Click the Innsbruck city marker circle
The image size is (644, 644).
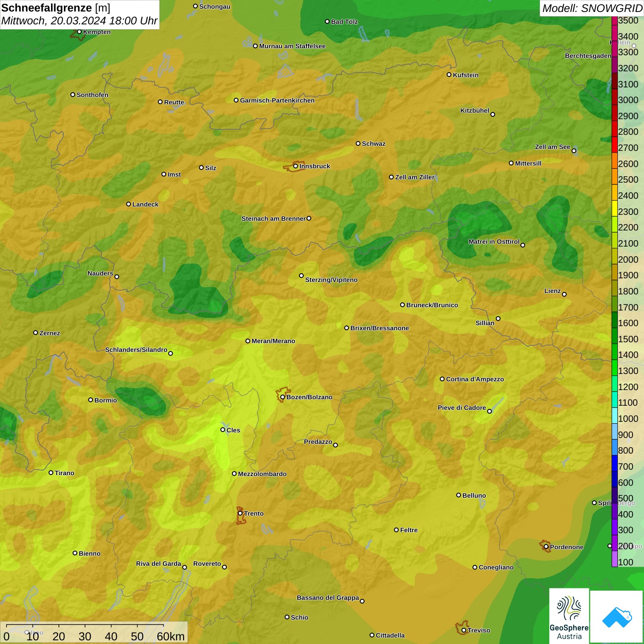tap(296, 166)
